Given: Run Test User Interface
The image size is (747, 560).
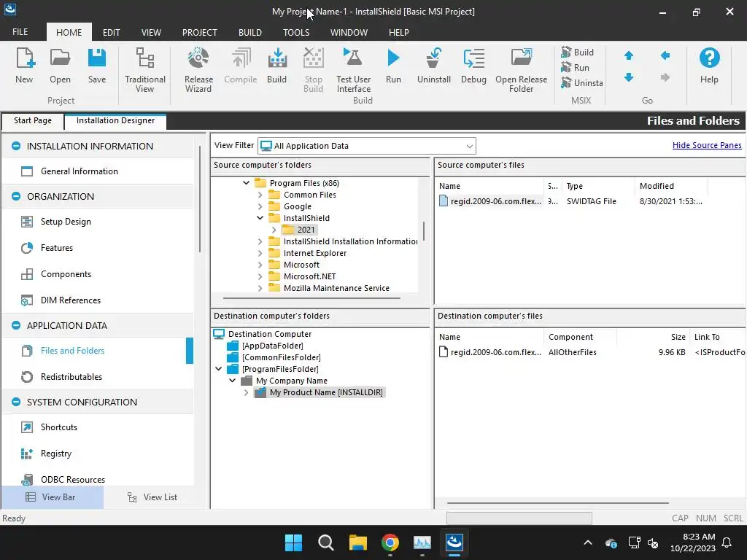Looking at the screenshot, I should [x=353, y=69].
